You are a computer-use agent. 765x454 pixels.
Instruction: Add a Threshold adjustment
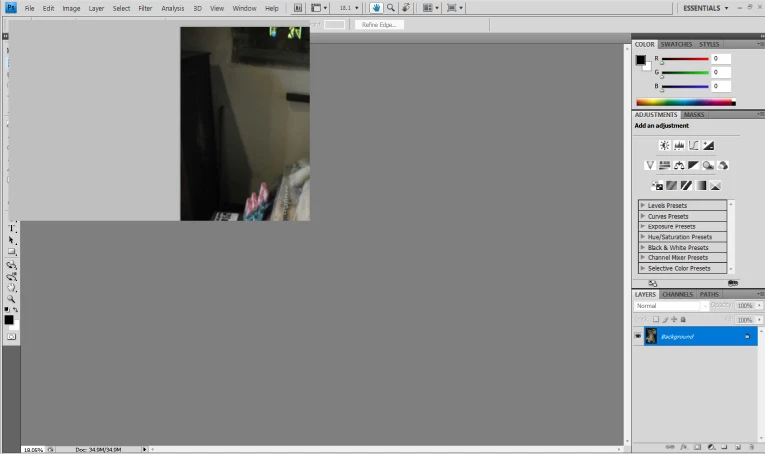(x=686, y=185)
